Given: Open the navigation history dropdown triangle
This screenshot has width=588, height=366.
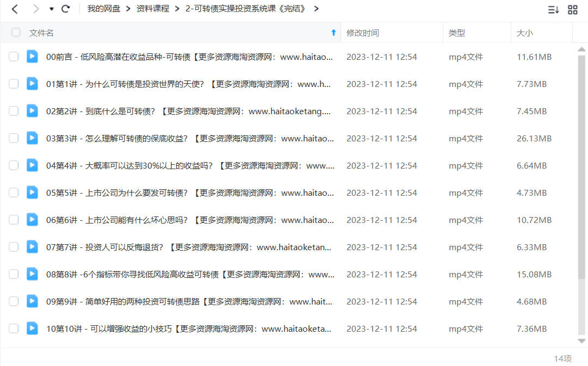Looking at the screenshot, I should coord(51,9).
